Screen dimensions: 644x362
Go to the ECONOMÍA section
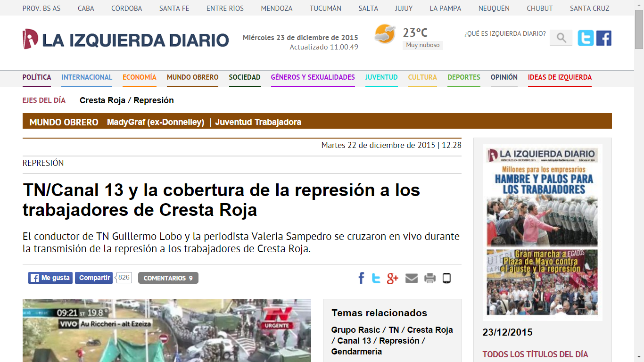pyautogui.click(x=140, y=77)
